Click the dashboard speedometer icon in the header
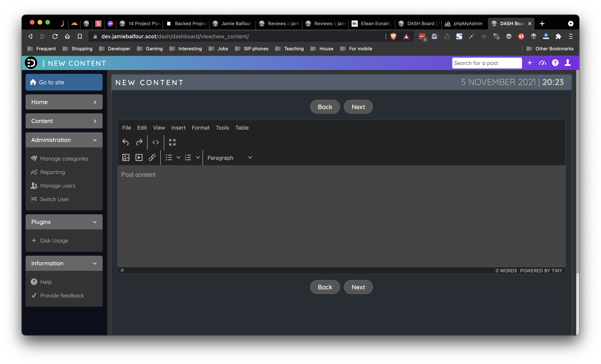Screen dimensions: 601x364 pos(542,63)
